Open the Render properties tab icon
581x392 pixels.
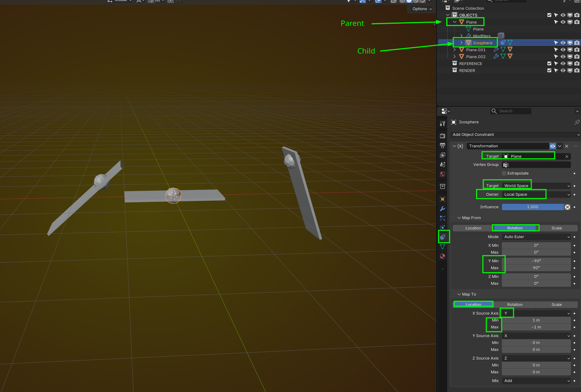tap(443, 136)
